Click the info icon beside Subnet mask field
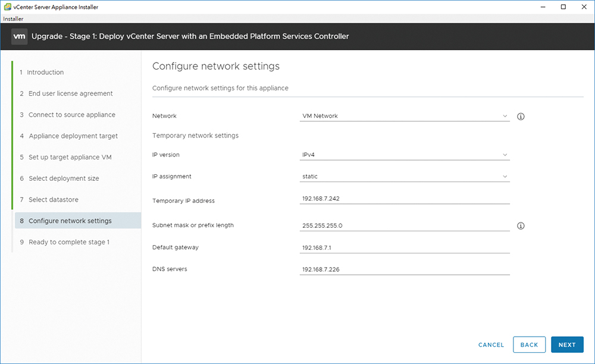 pyautogui.click(x=521, y=226)
